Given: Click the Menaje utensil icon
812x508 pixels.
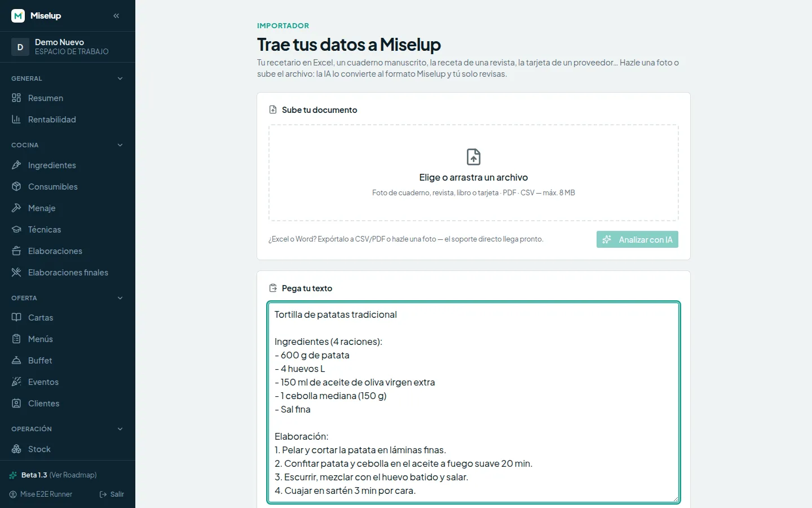Looking at the screenshot, I should (16, 208).
